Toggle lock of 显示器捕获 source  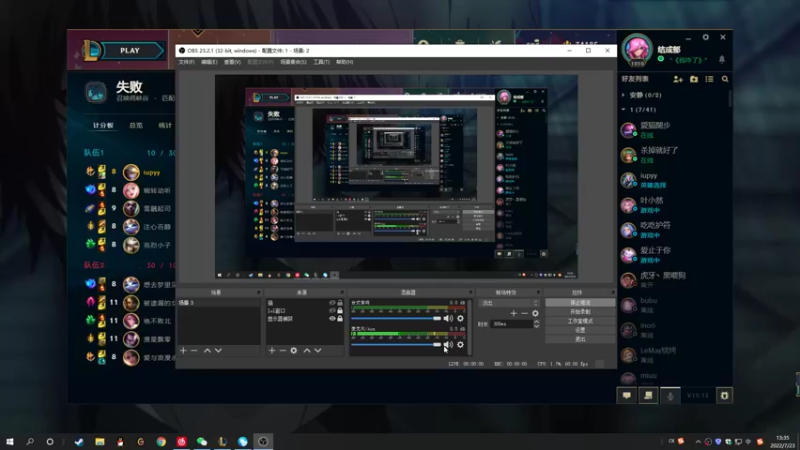[x=340, y=319]
